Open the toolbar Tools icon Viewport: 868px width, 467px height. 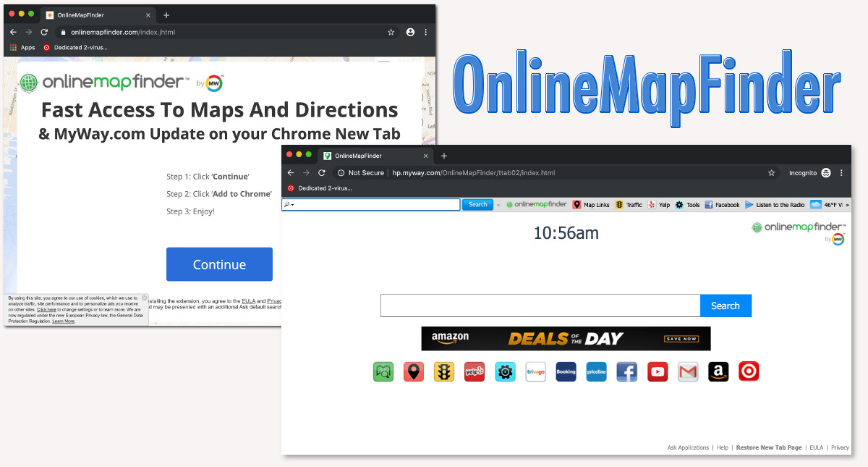pyautogui.click(x=686, y=205)
